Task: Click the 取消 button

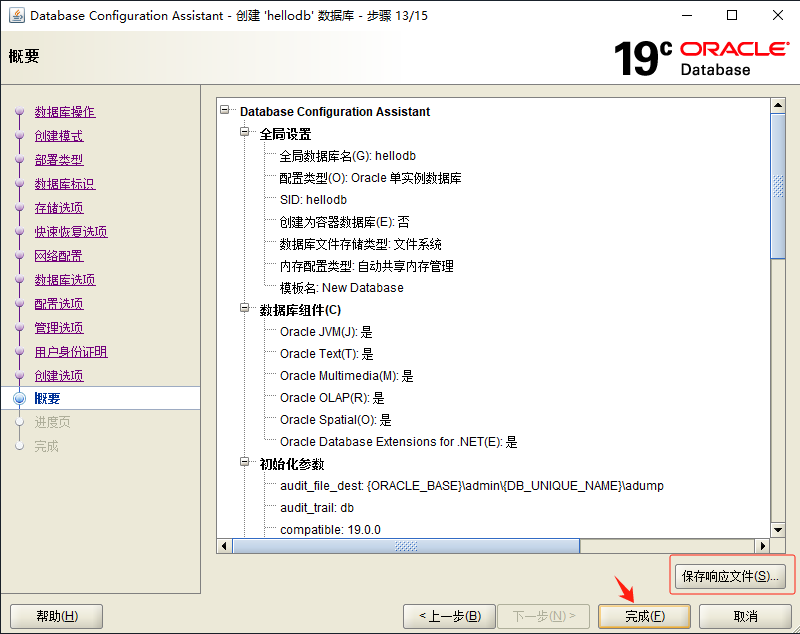Action: (745, 617)
